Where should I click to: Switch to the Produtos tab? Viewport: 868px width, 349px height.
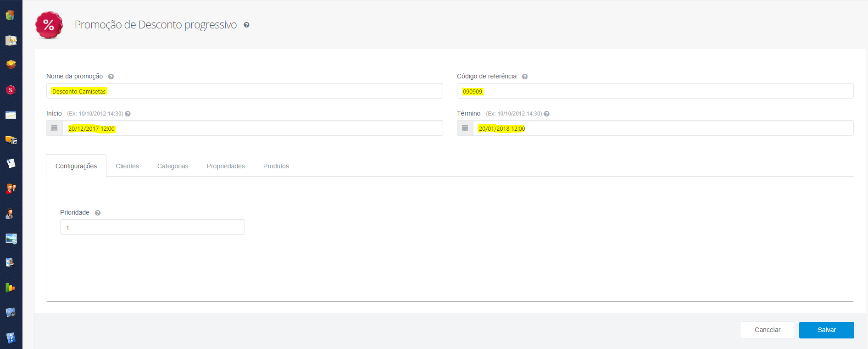click(276, 166)
